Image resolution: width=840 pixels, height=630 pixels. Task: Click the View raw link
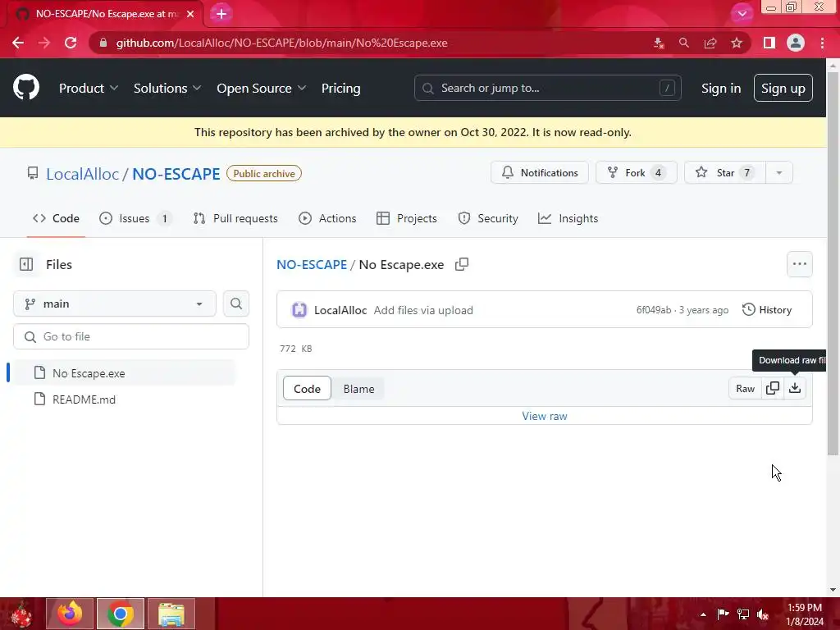coord(545,416)
